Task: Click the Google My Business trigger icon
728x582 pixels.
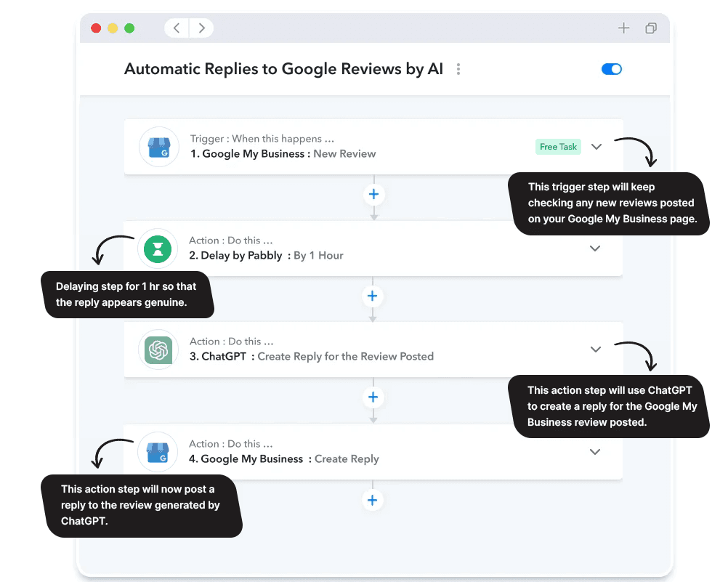Action: coord(159,147)
